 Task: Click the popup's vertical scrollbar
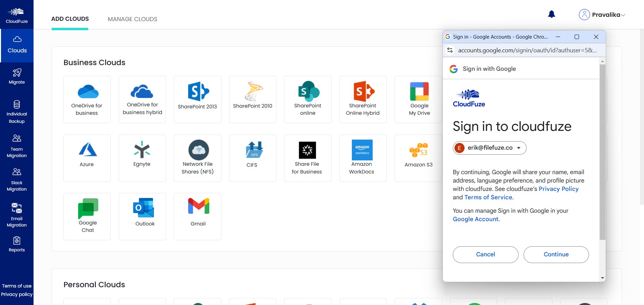coord(602,152)
